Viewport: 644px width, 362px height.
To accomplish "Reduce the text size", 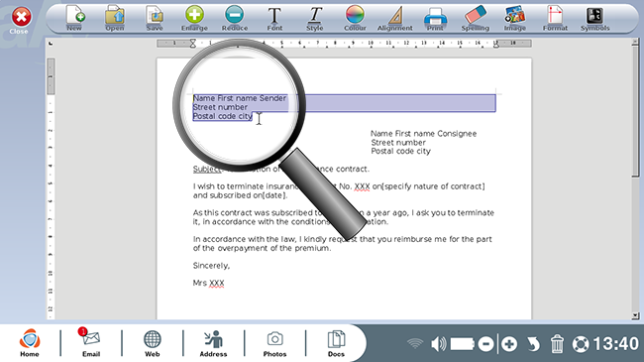I will [x=235, y=18].
